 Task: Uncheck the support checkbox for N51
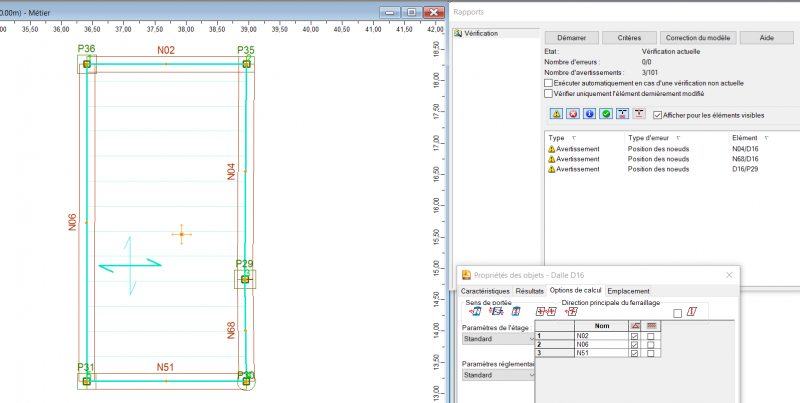(x=635, y=353)
